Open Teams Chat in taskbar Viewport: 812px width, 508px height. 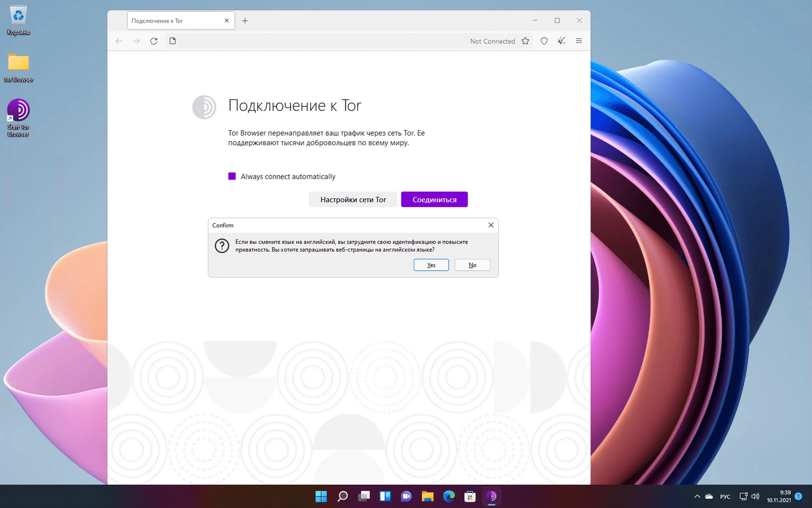pyautogui.click(x=406, y=496)
